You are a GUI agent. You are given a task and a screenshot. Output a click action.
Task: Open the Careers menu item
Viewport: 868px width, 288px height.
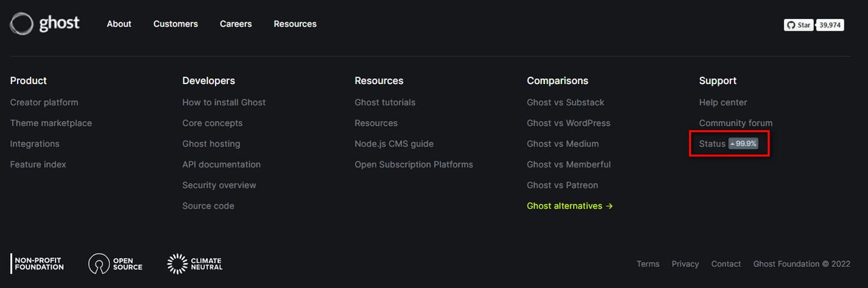point(236,24)
